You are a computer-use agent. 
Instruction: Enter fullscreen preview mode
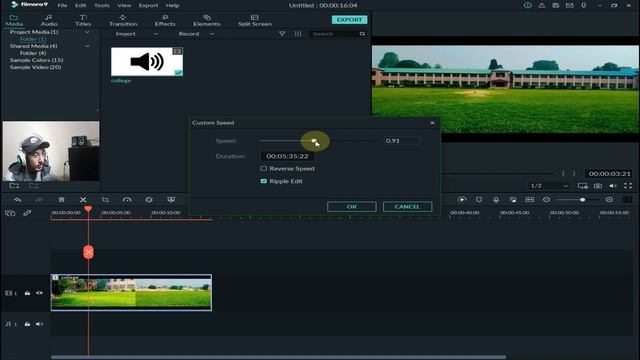pos(628,186)
